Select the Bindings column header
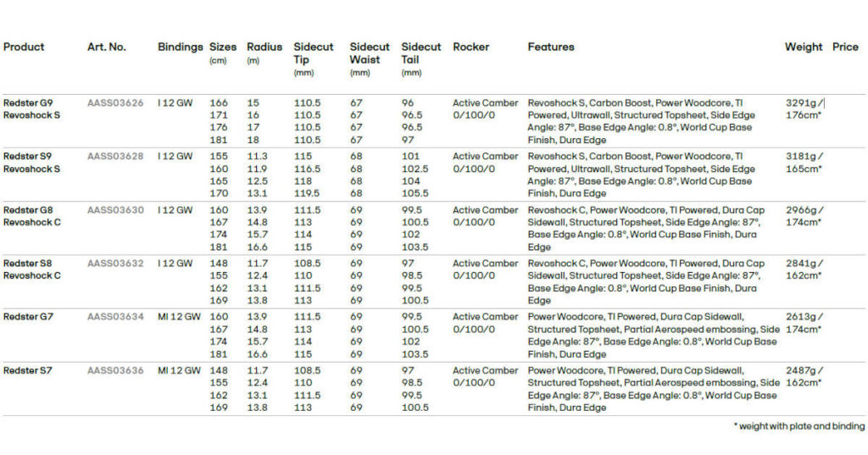This screenshot has width=868, height=455. [181, 47]
